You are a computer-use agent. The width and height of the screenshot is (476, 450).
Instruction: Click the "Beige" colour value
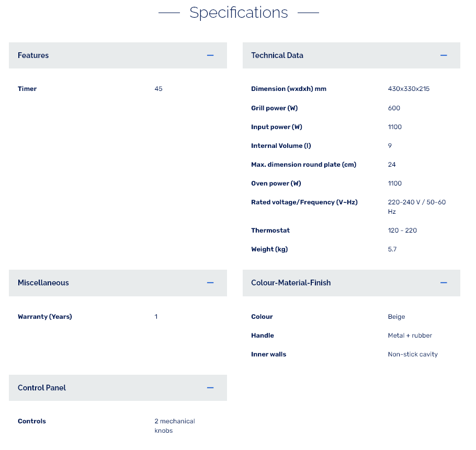(396, 317)
